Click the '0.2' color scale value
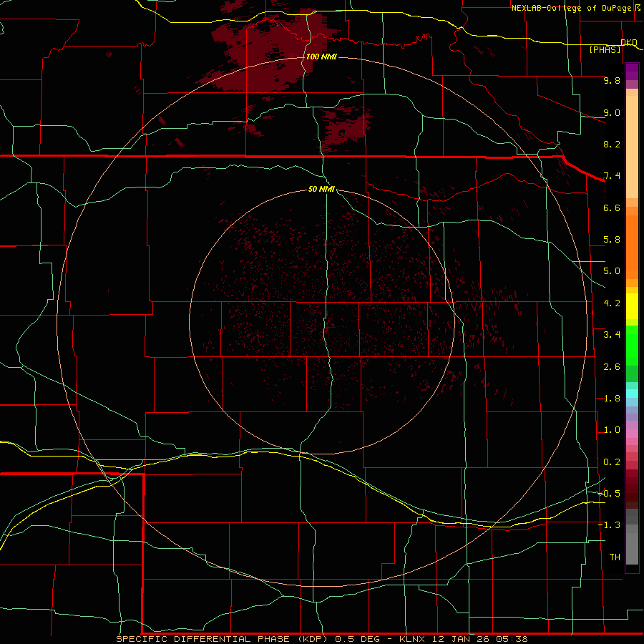Image resolution: width=644 pixels, height=644 pixels. pyautogui.click(x=612, y=462)
